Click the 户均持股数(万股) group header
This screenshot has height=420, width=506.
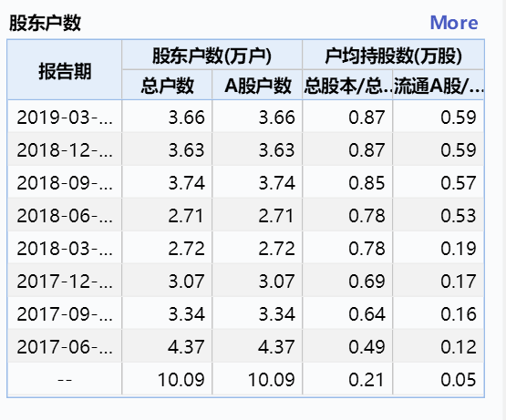(393, 55)
